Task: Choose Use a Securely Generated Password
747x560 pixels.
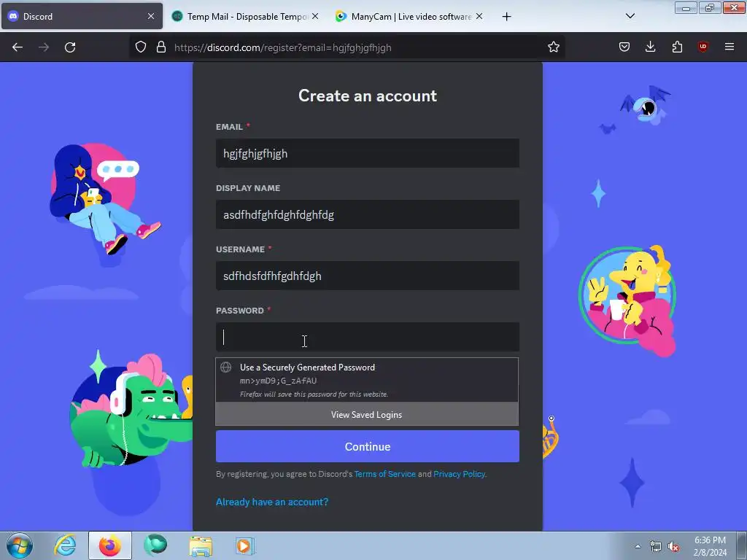Action: pos(367,380)
